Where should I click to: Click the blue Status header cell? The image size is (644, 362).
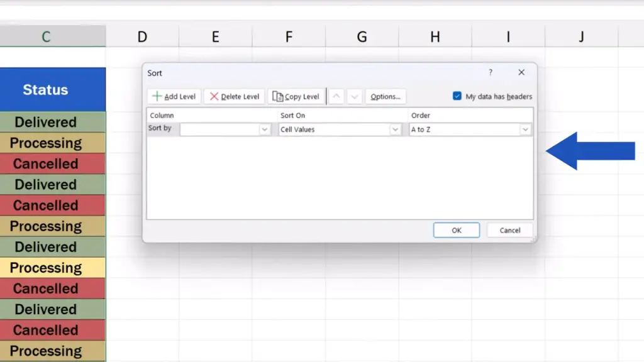[x=46, y=90]
